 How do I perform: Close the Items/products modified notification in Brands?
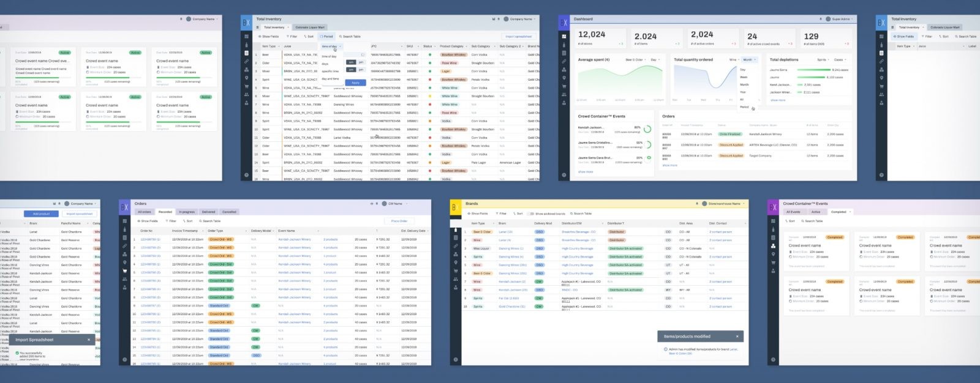(737, 336)
